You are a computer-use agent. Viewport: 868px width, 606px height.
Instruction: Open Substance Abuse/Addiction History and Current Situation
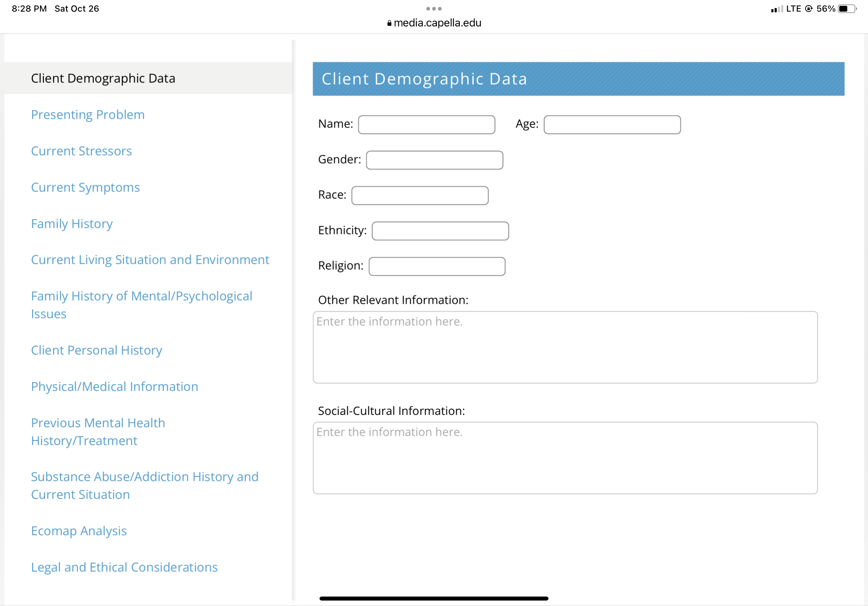[145, 485]
